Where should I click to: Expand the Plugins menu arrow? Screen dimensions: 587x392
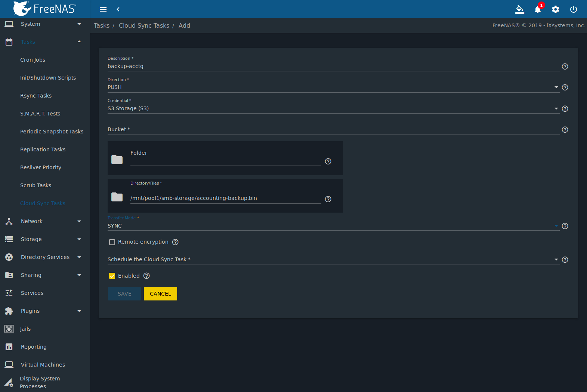coord(79,311)
